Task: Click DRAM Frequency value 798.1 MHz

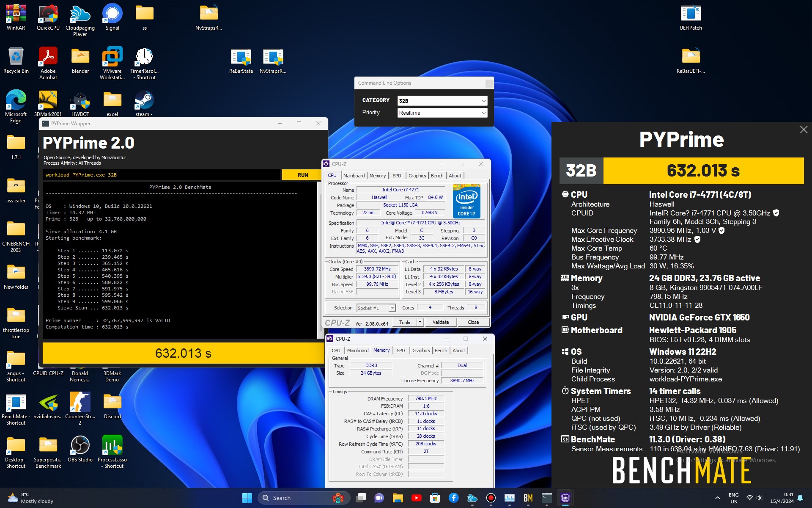Action: pyautogui.click(x=426, y=398)
